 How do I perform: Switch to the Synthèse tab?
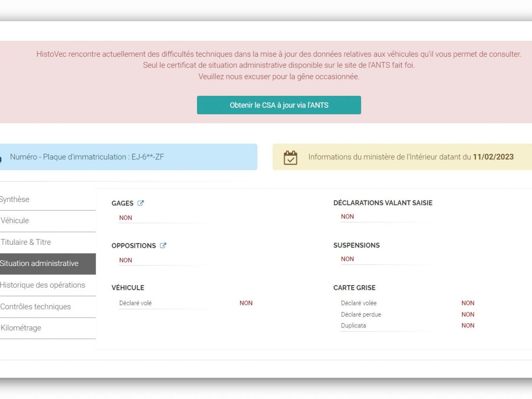click(15, 200)
